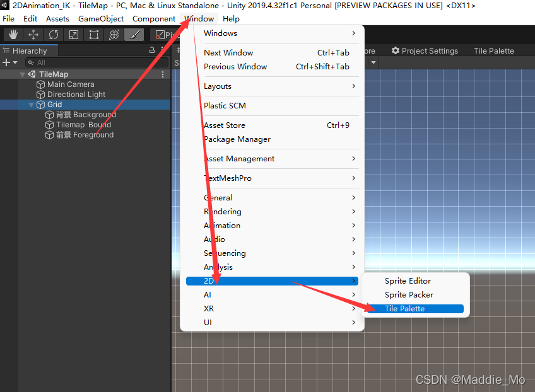Open the scene toolbar dropdown arrow
Viewport: 535px width, 392px height.
373,62
